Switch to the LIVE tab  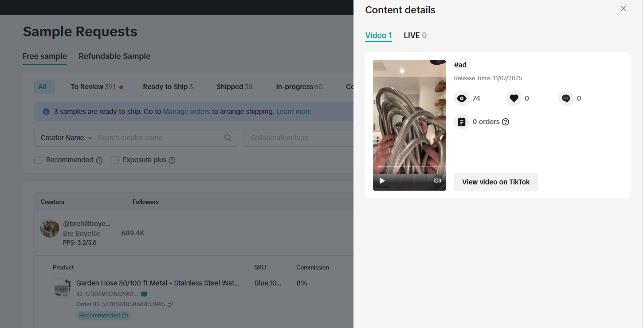tap(415, 35)
